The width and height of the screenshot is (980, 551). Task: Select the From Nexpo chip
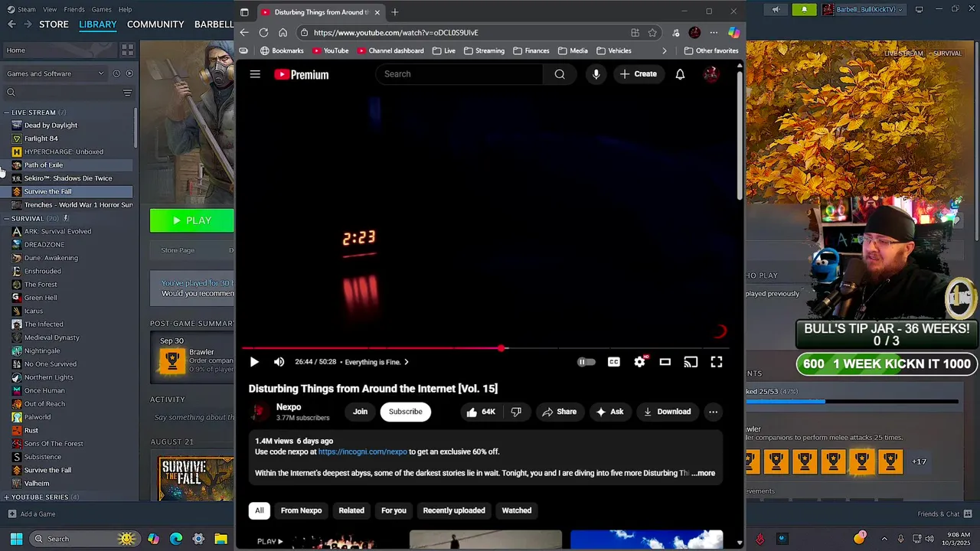[301, 510]
